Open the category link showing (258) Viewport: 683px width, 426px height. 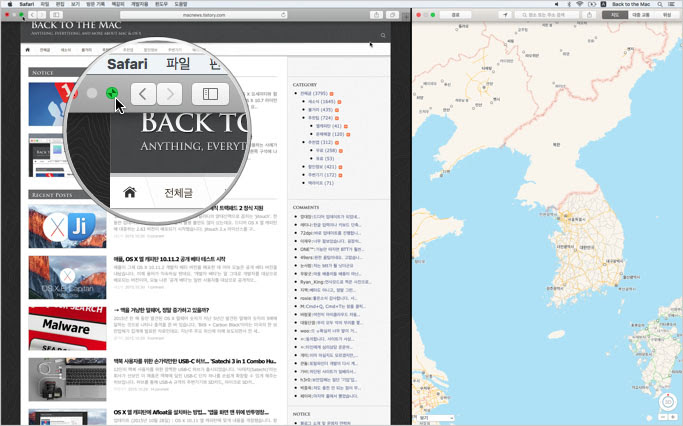pyautogui.click(x=326, y=150)
